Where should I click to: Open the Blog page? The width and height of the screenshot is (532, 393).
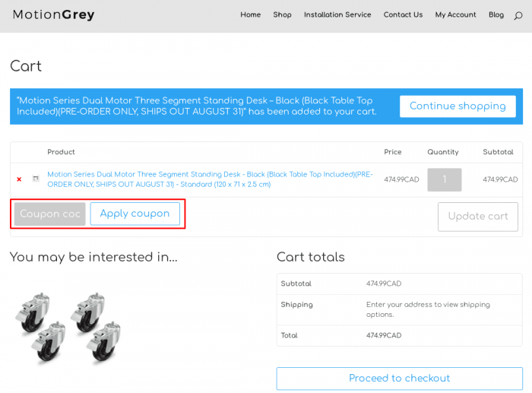pyautogui.click(x=496, y=14)
